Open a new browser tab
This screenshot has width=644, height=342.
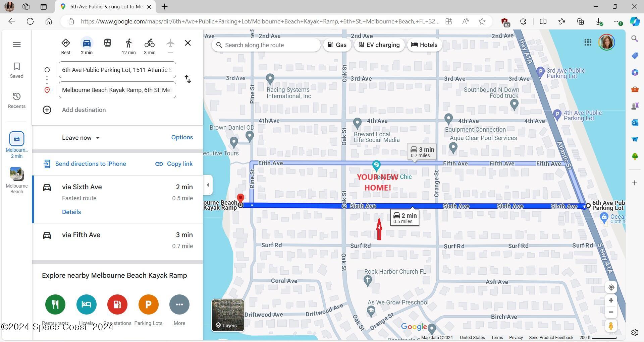tap(164, 7)
